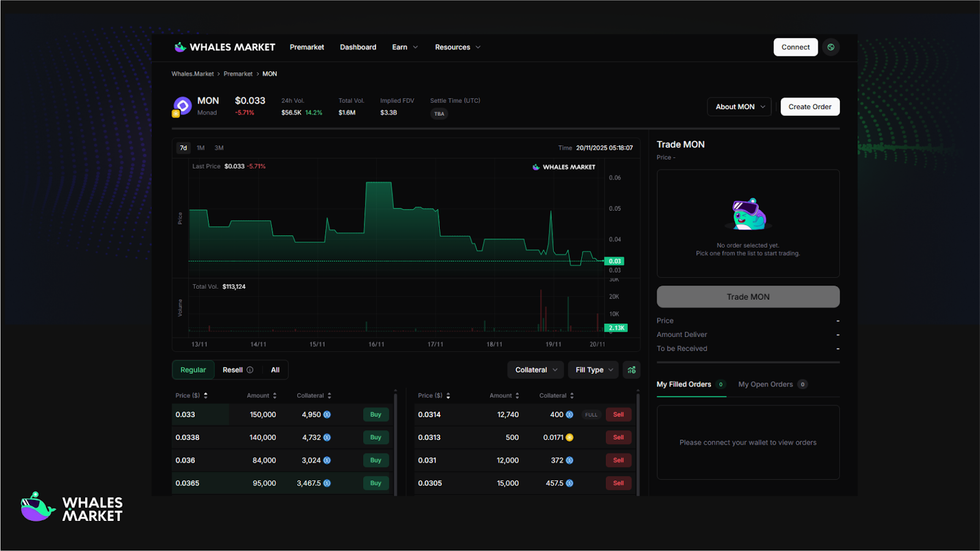
Task: Click yellow coin icon in 0.0313 row
Action: pyautogui.click(x=570, y=438)
